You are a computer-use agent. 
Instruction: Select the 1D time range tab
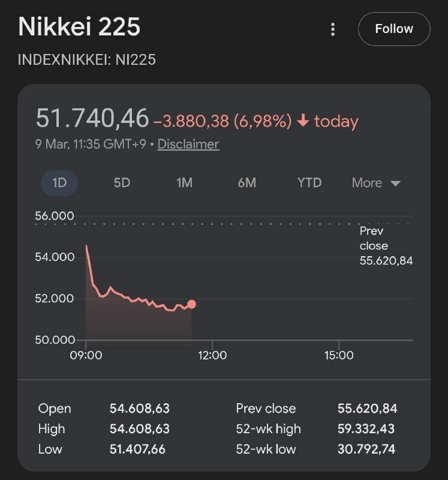tap(59, 182)
